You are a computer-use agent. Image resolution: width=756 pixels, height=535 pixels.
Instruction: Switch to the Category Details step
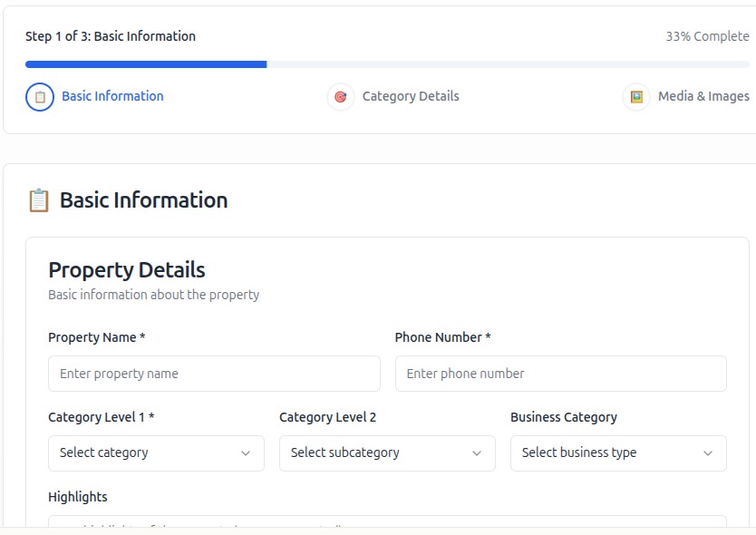tap(411, 96)
